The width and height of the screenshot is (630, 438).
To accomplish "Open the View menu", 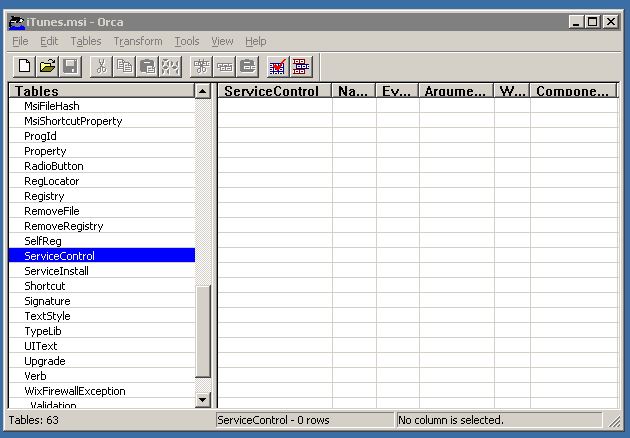I will point(222,41).
